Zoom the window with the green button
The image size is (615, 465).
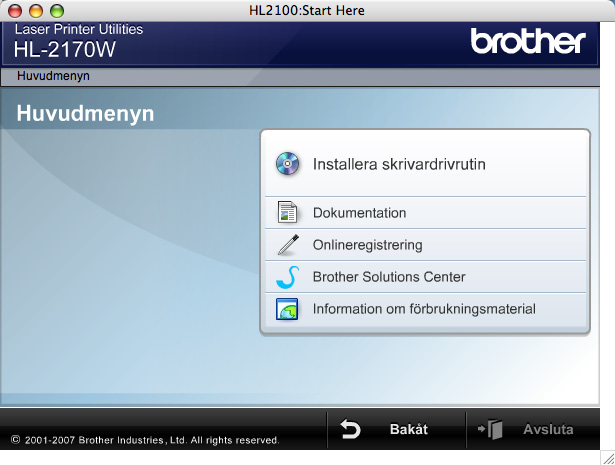[57, 11]
